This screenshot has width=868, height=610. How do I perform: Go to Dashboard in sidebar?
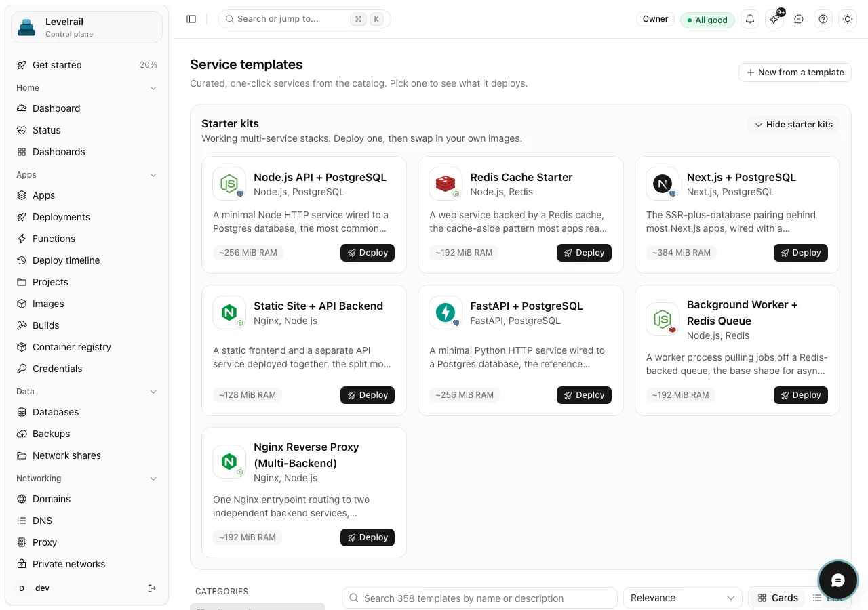pyautogui.click(x=87, y=108)
